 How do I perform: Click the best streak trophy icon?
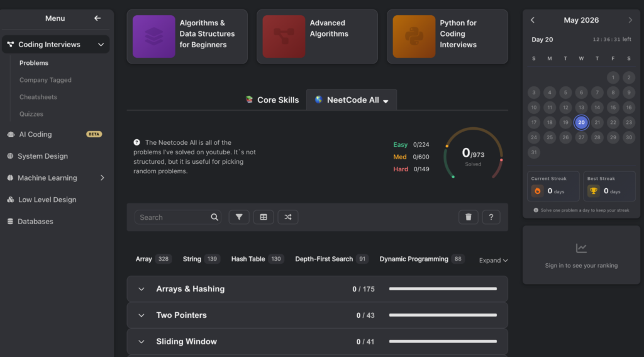(594, 191)
